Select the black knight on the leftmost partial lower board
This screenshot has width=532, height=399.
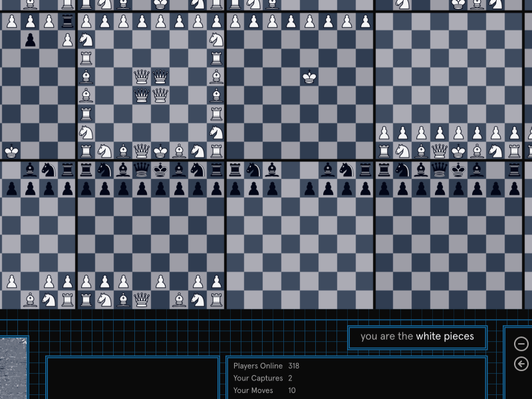coord(49,170)
